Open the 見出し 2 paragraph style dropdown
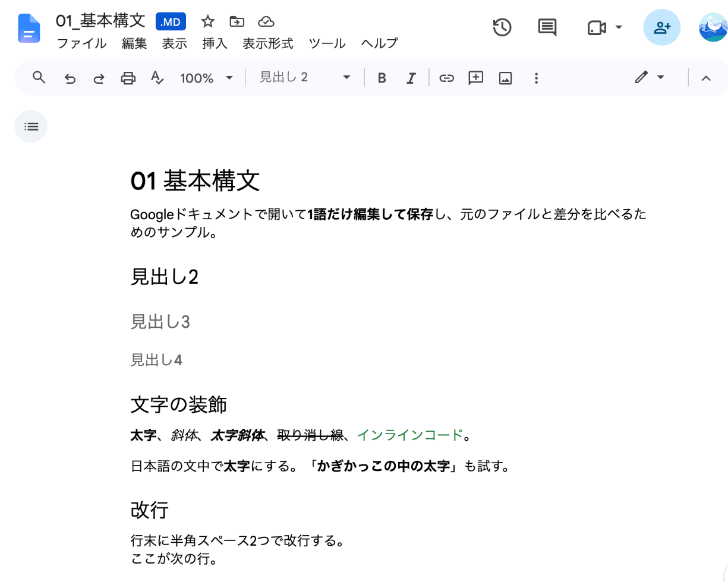Screen dimensions: 728x582 pyautogui.click(x=305, y=78)
